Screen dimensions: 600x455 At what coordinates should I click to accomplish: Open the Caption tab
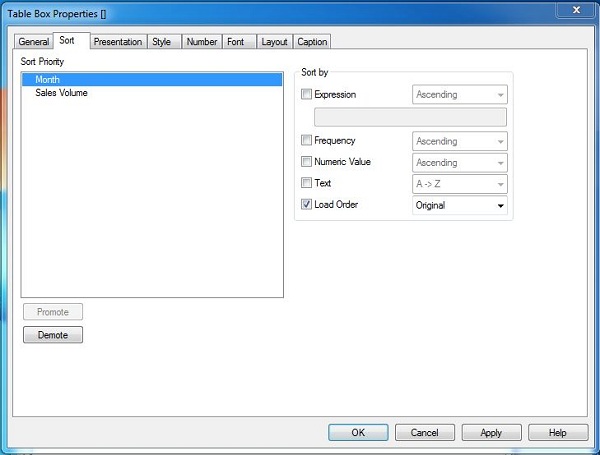pos(312,42)
